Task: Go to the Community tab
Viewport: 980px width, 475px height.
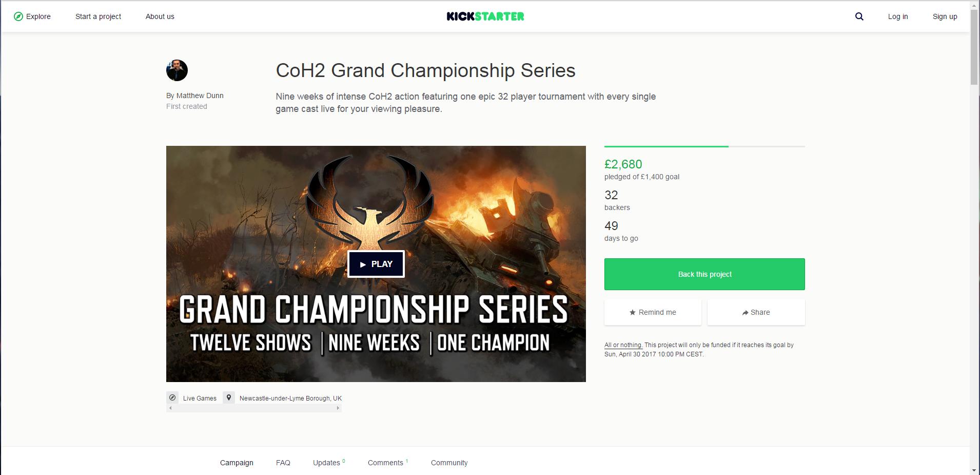Action: tap(449, 463)
